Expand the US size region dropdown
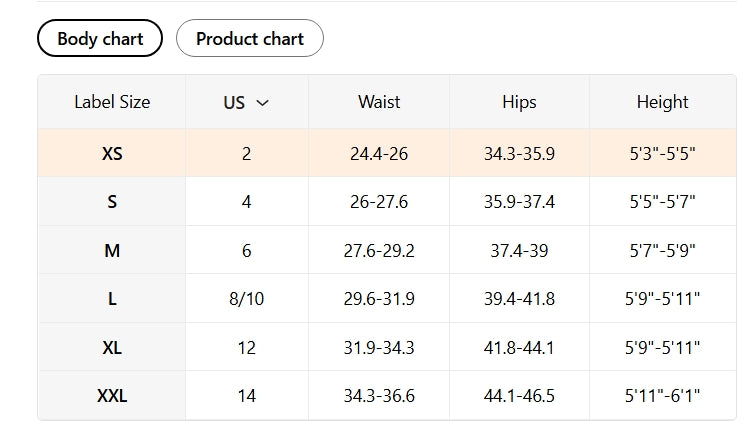Image resolution: width=753 pixels, height=433 pixels. 246,102
